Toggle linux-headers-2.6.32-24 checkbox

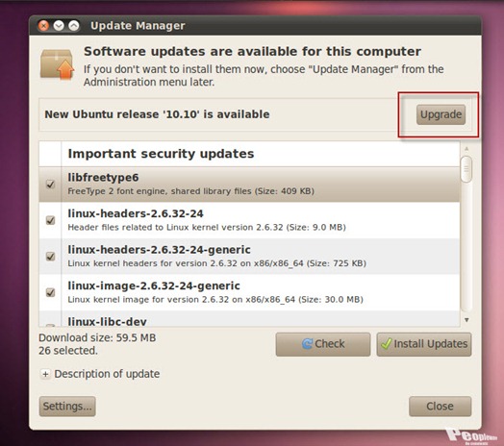[x=50, y=220]
